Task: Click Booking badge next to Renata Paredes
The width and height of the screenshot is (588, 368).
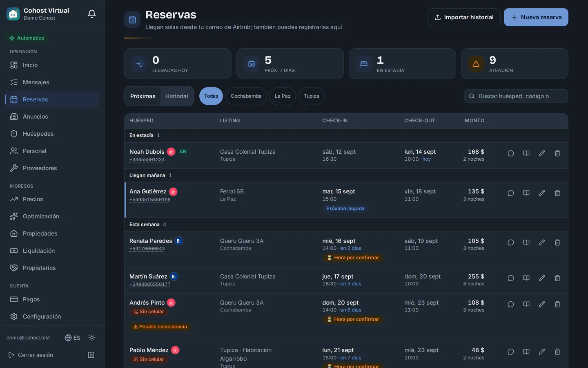Action: click(179, 241)
